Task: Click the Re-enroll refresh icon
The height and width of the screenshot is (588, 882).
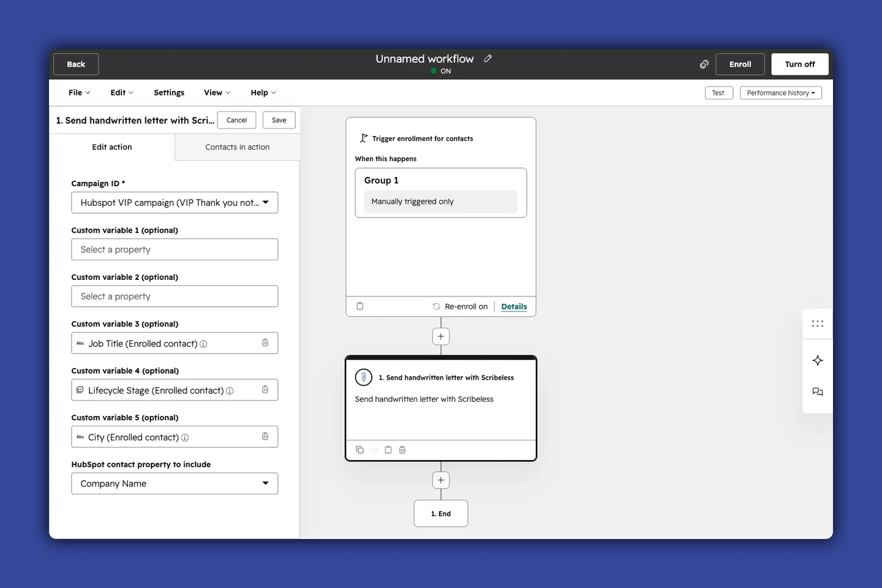Action: pyautogui.click(x=436, y=307)
